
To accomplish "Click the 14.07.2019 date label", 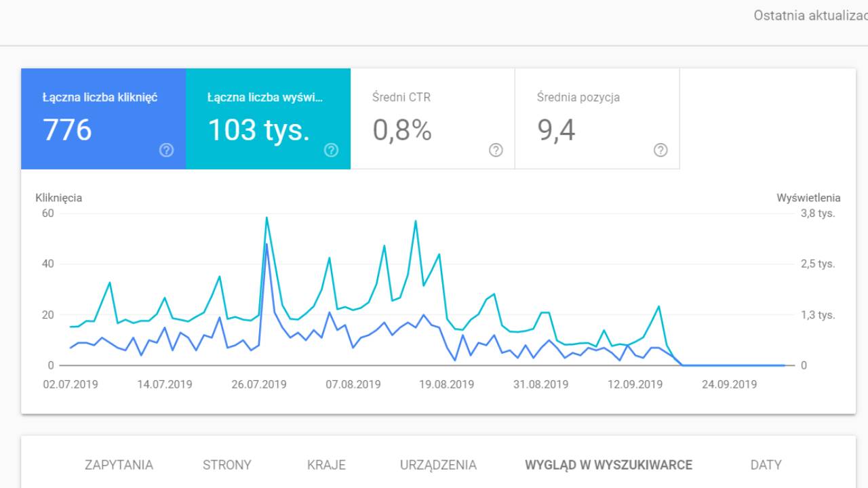I will tap(165, 384).
